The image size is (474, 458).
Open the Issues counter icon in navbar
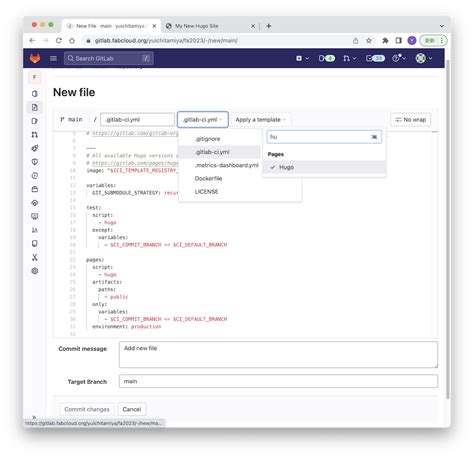(x=326, y=58)
